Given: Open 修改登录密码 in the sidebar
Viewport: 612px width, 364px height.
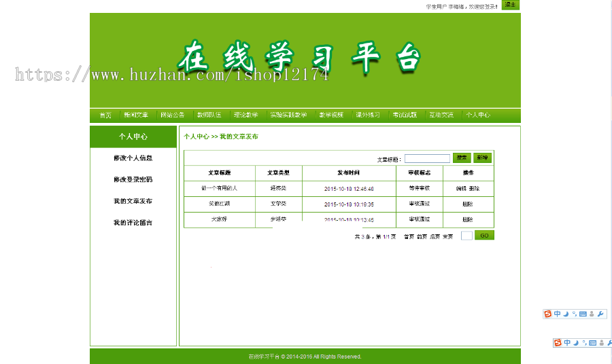Looking at the screenshot, I should click(x=133, y=179).
